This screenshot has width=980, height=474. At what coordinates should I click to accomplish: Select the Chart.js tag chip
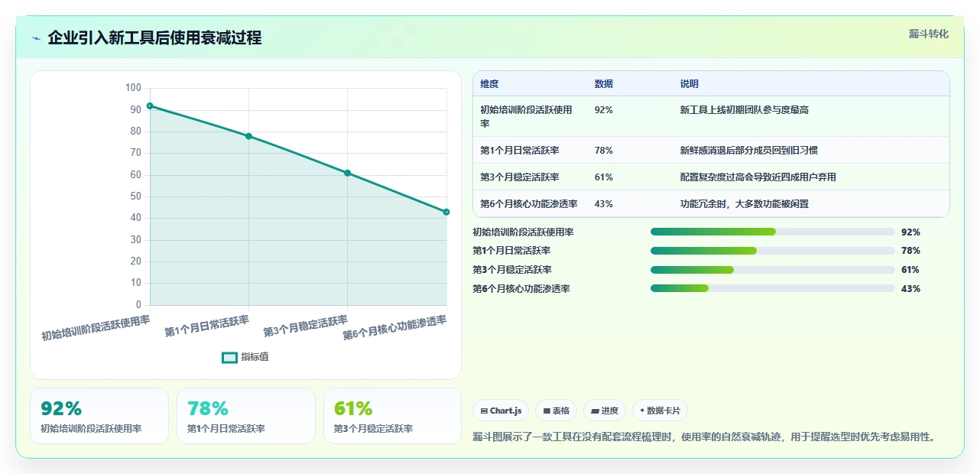coord(501,411)
